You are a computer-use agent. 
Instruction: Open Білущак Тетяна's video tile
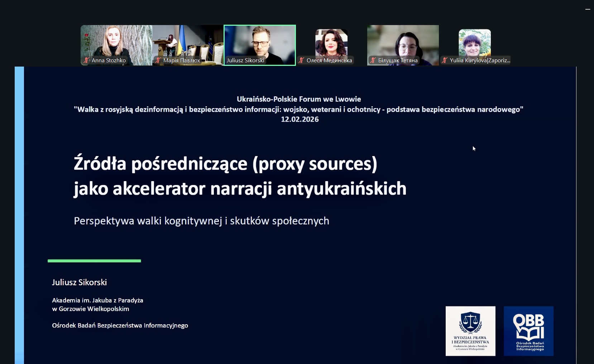(x=403, y=41)
